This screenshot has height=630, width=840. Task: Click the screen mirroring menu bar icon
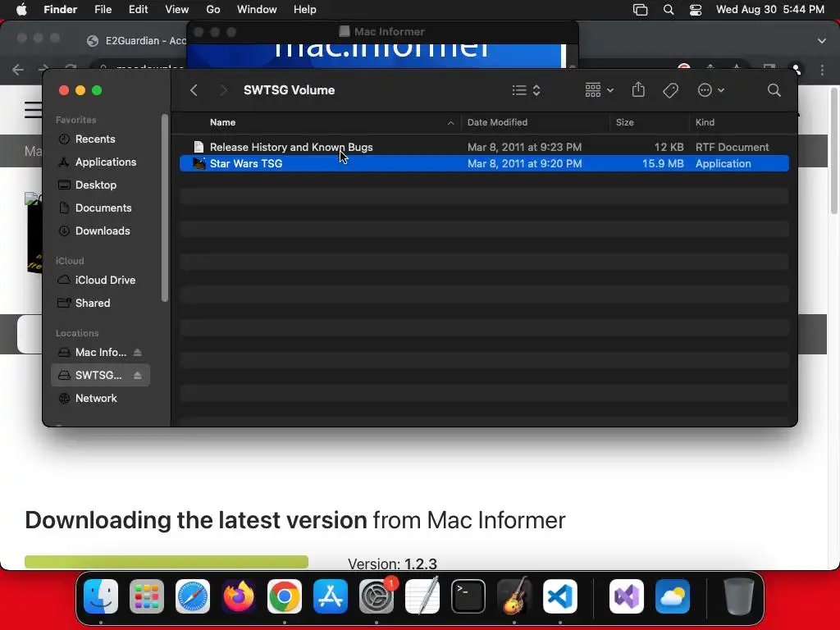pos(640,10)
